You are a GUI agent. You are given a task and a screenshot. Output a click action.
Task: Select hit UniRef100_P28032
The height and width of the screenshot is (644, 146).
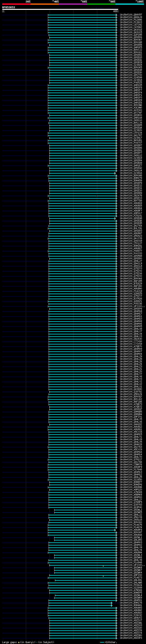(x=131, y=615)
